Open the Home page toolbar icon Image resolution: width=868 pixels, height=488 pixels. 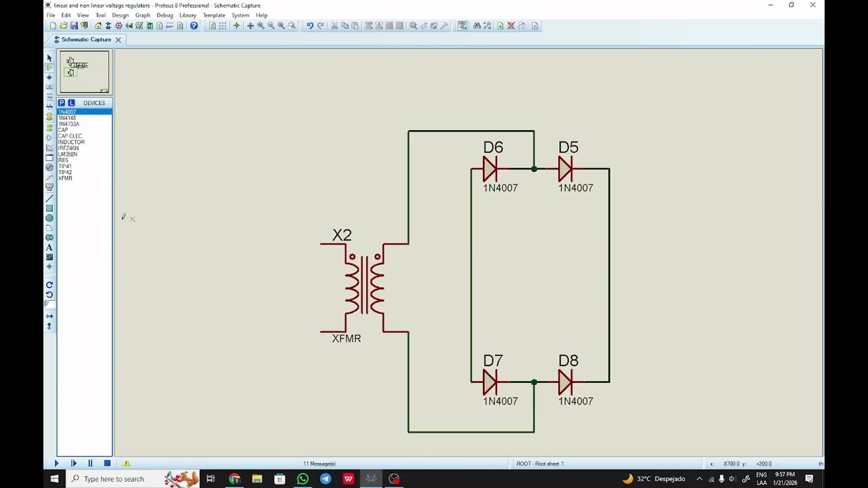coord(98,26)
